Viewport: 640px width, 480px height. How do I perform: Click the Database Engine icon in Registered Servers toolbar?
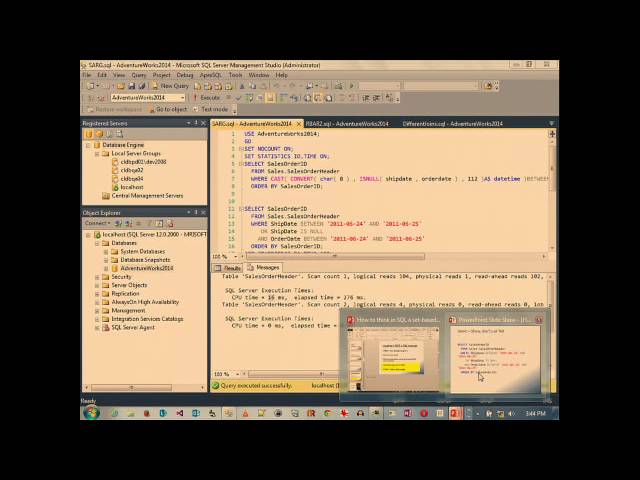[89, 134]
